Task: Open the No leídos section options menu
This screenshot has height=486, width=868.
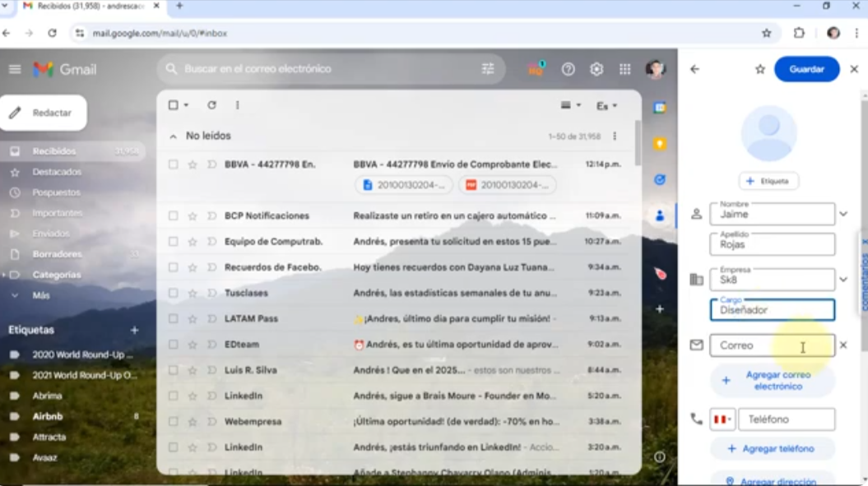Action: [x=615, y=137]
